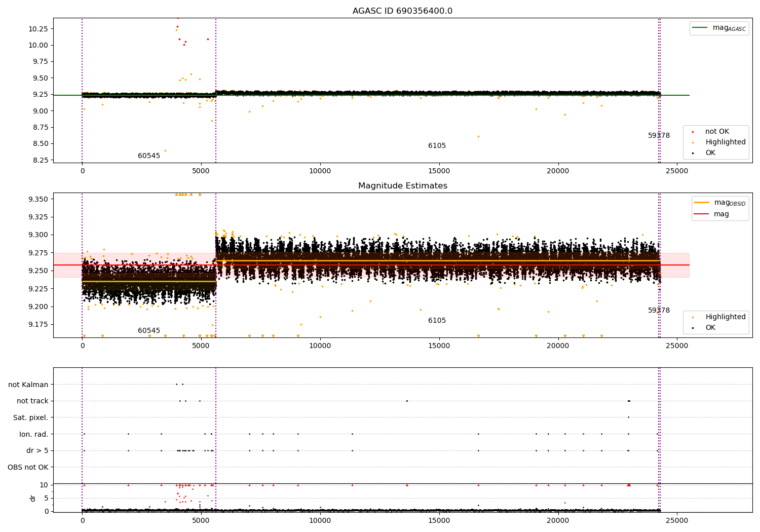Click the '9.75' y-tick in top plot

point(41,62)
